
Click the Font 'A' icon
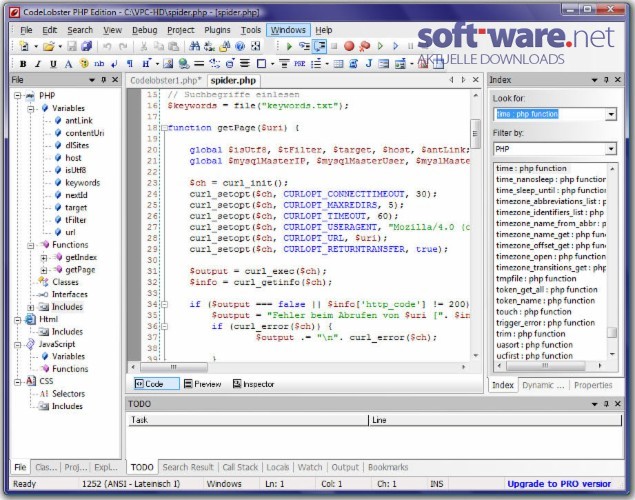coord(68,64)
